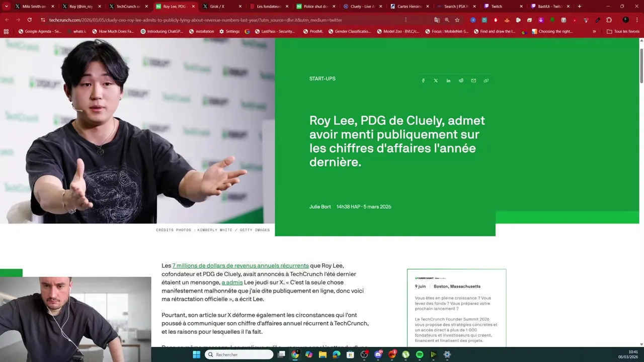Switch to Roy (@im_roy X tab
This screenshot has height=362, width=644.
[81, 7]
